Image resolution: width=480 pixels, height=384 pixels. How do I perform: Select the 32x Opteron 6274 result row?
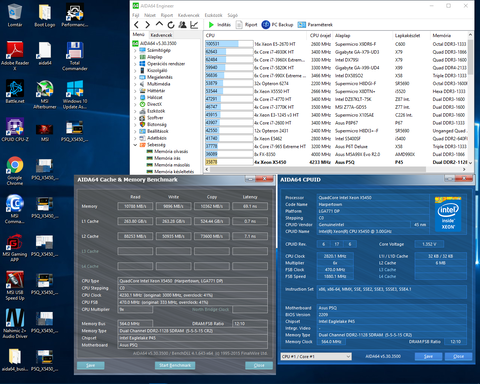pos(336,83)
